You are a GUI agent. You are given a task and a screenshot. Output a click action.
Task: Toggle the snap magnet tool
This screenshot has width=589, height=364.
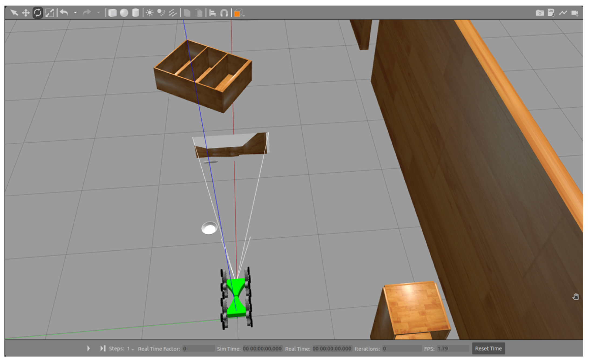[x=224, y=13]
